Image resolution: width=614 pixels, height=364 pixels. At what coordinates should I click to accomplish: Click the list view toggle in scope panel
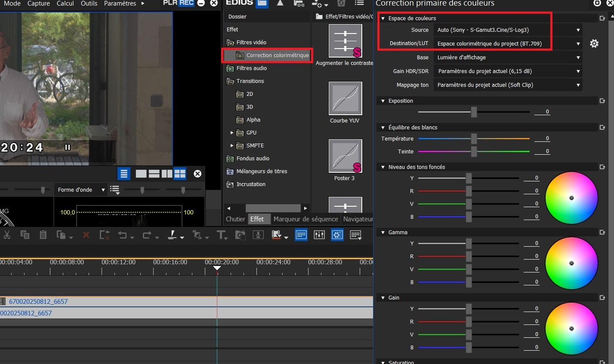click(124, 174)
